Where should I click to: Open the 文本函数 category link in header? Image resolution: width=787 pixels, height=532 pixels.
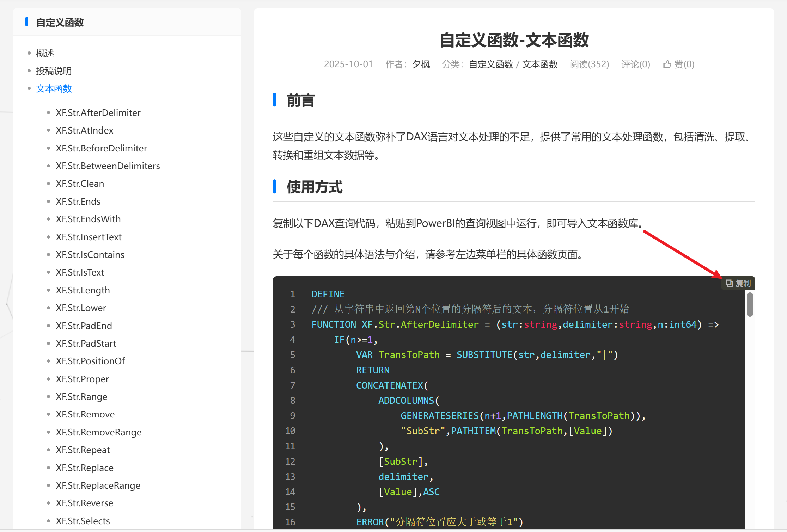tap(540, 64)
